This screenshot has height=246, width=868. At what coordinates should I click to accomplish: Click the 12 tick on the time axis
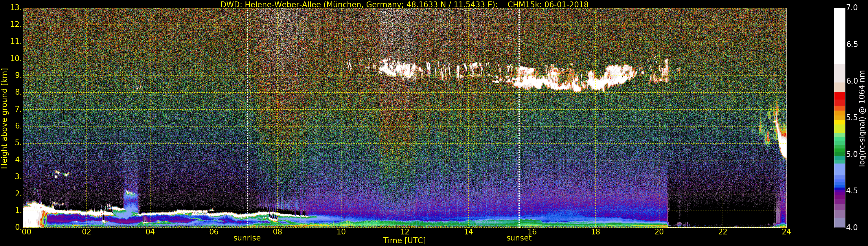tap(404, 232)
